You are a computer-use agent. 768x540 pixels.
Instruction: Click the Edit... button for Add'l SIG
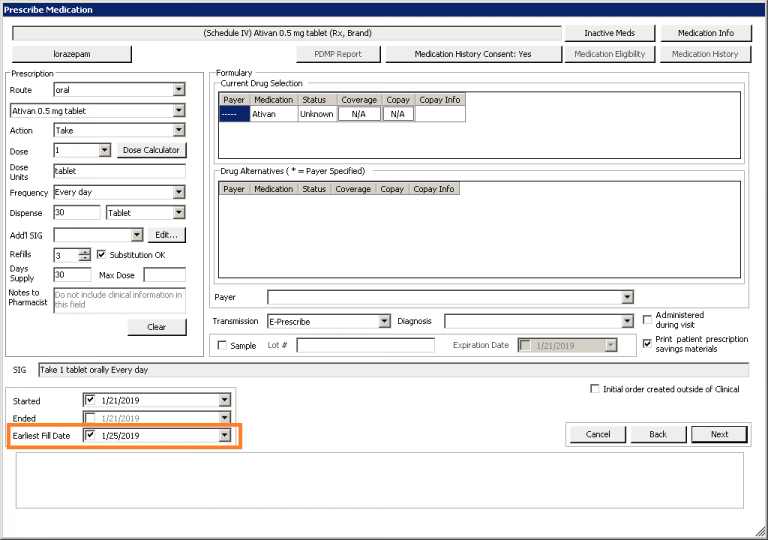167,235
